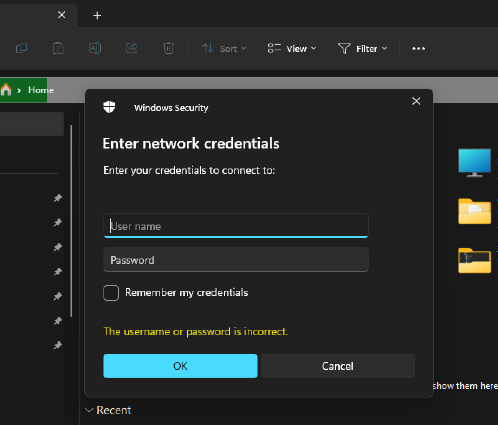Add a new tab in File Explorer
Image resolution: width=498 pixels, height=425 pixels.
[x=97, y=16]
